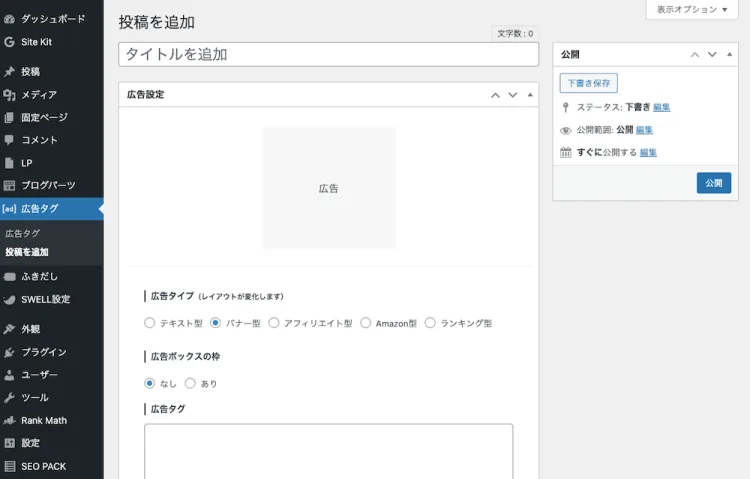Collapse the 広告設定 panel with triangle toggle

pyautogui.click(x=530, y=95)
